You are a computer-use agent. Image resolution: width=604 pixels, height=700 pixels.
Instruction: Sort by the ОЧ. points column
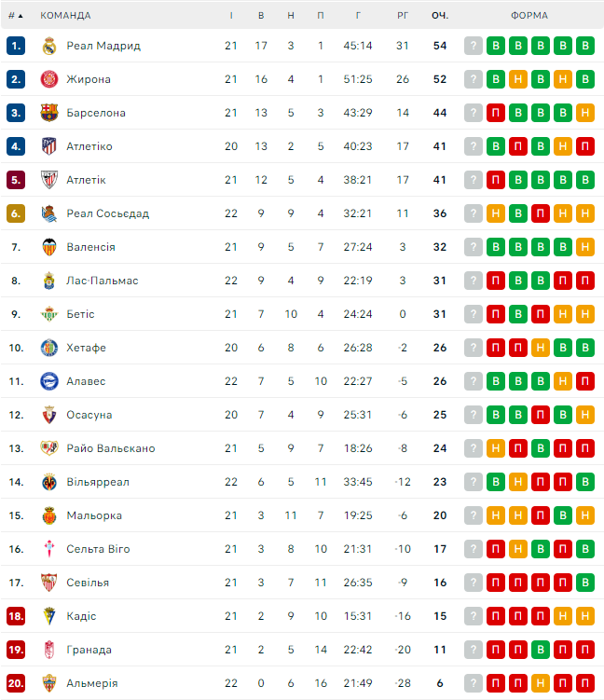click(440, 15)
